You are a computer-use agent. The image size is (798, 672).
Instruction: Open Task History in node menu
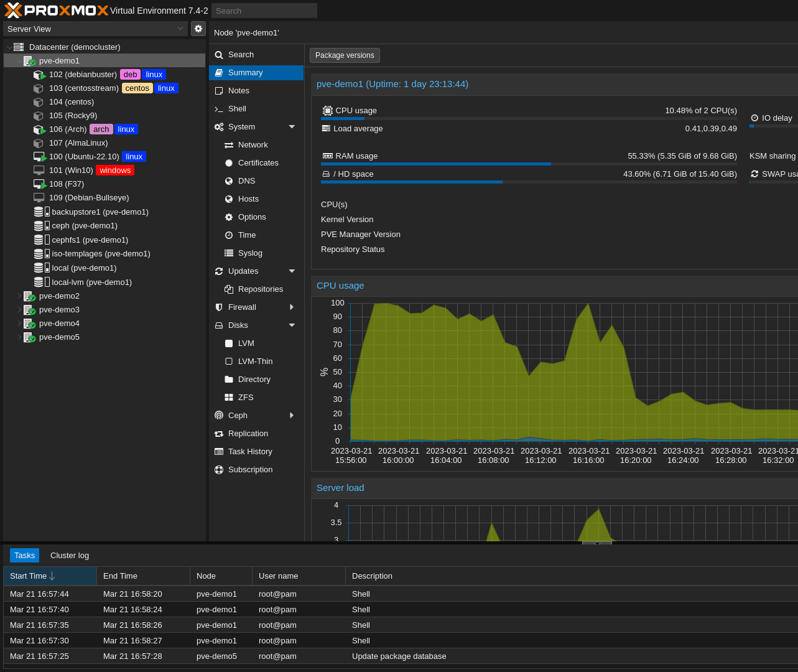250,452
